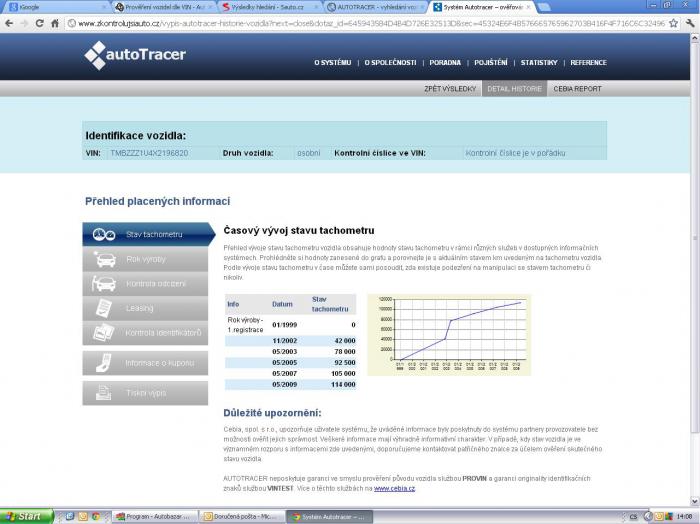Click the Kontrola identifikátorů documents icon
The height and width of the screenshot is (524, 700).
(x=104, y=332)
